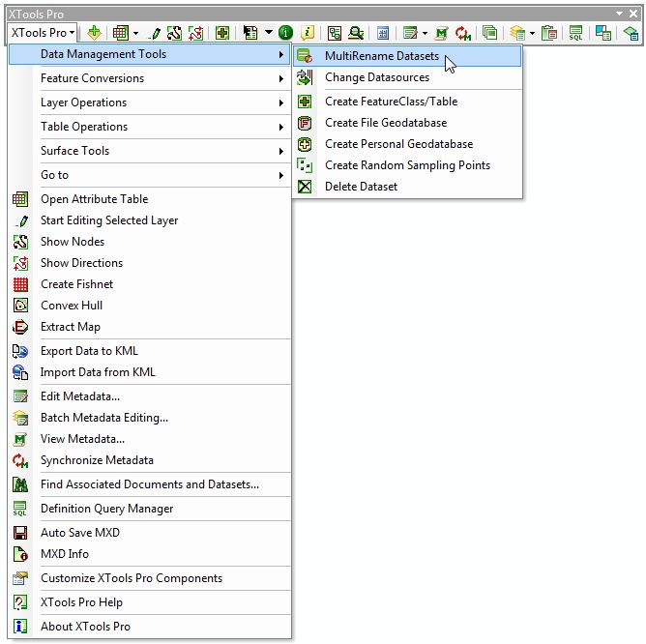
Task: Click the View Metadata M icon in the toolbar
Action: click(x=441, y=33)
